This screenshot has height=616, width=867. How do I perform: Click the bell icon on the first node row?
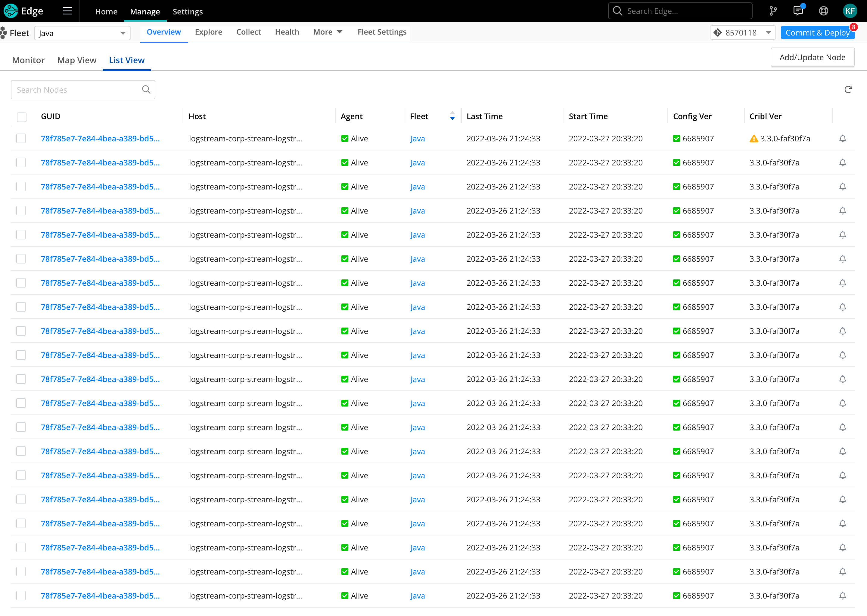(843, 138)
